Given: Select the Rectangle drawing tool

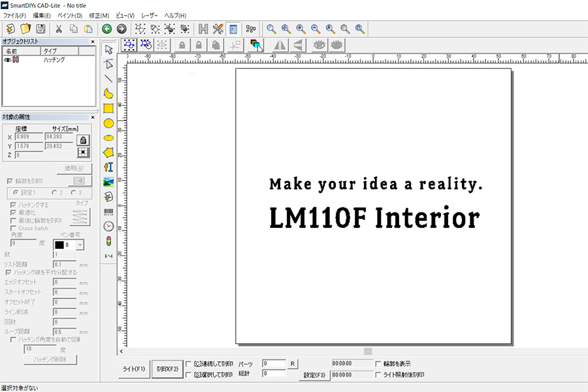Looking at the screenshot, I should pyautogui.click(x=108, y=108).
